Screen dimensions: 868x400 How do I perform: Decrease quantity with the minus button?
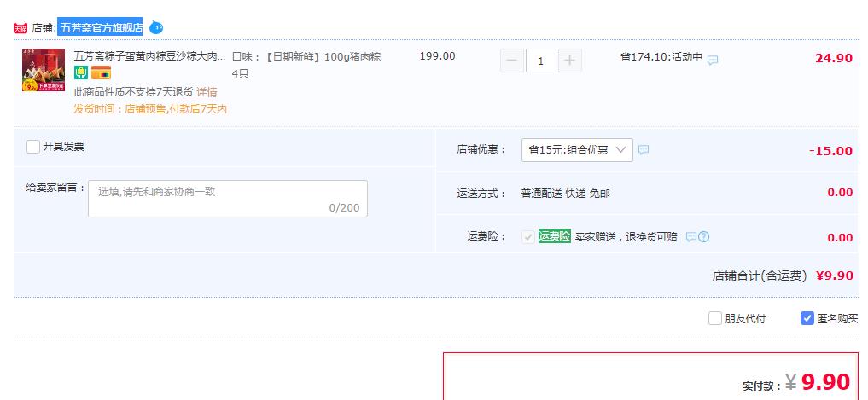[512, 61]
